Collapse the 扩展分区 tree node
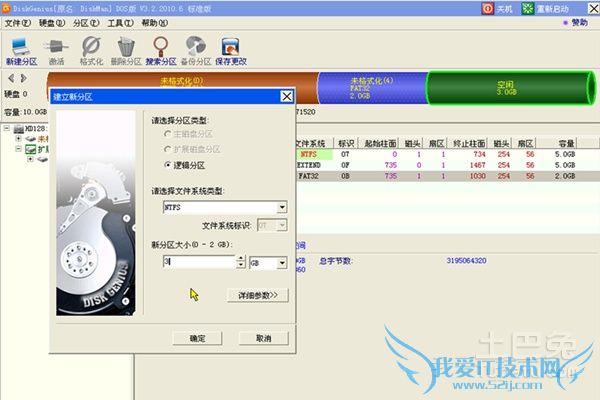The image size is (600, 400). (x=18, y=149)
